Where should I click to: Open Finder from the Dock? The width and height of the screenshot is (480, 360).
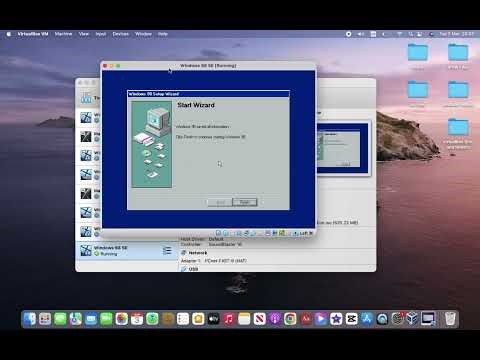coord(30,319)
